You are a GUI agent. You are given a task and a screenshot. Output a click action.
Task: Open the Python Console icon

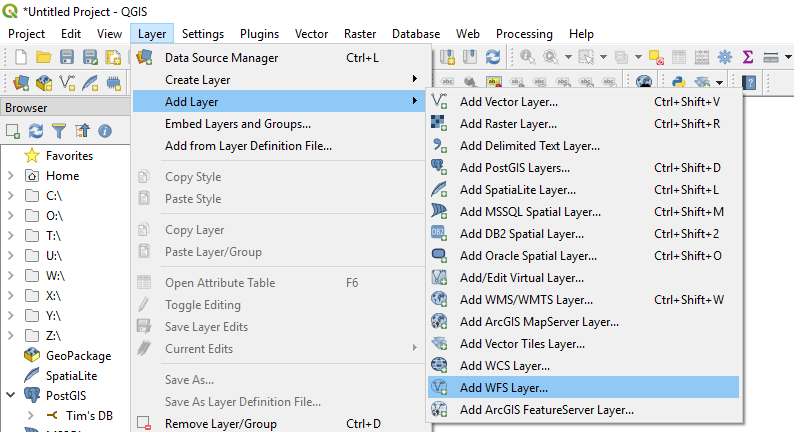(679, 82)
